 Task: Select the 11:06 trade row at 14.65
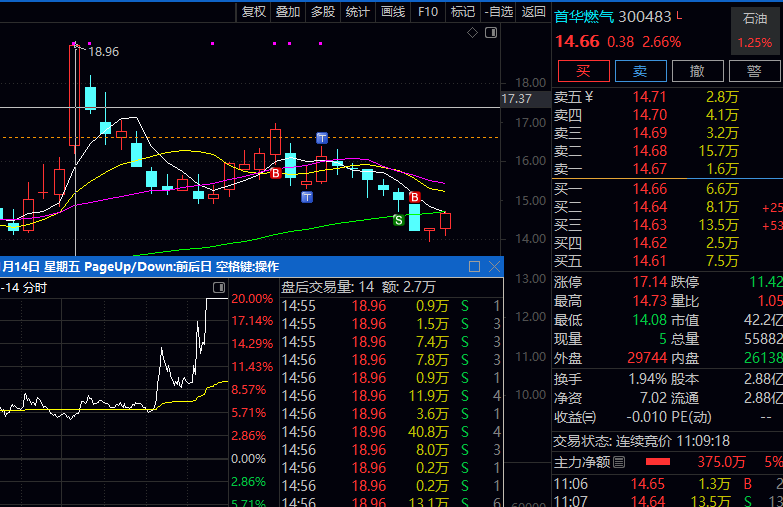667,484
